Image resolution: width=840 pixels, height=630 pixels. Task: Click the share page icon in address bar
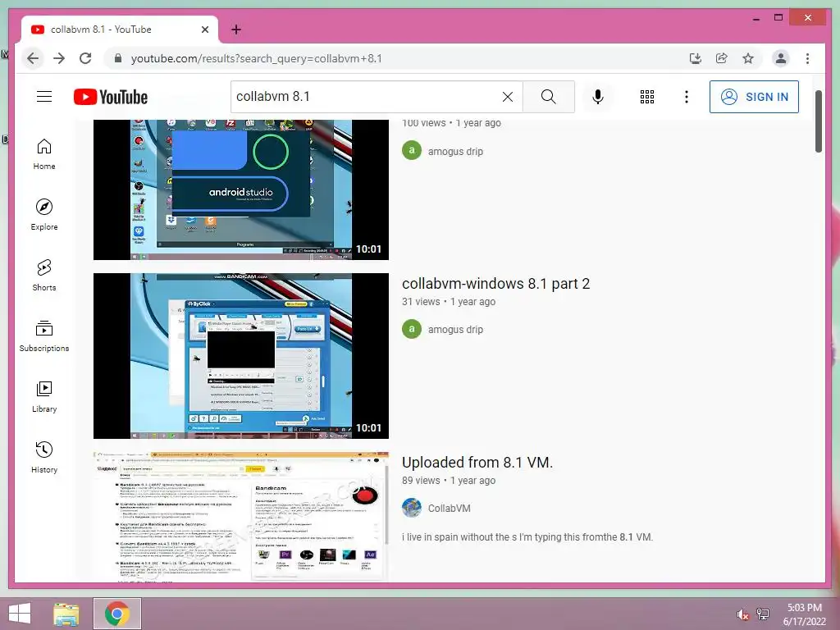click(x=722, y=58)
